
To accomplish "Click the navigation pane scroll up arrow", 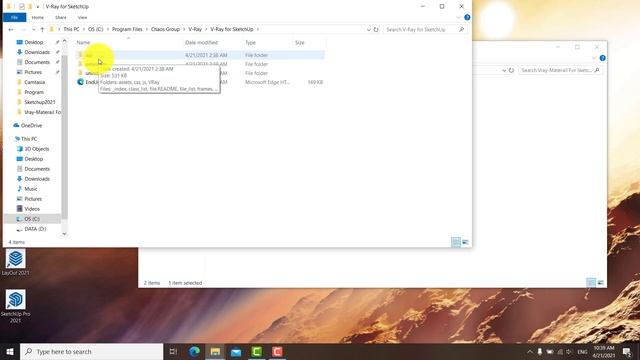I will [64, 40].
